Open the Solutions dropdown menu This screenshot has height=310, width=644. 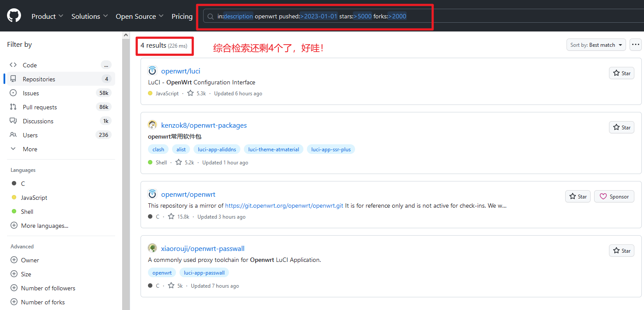coord(90,16)
